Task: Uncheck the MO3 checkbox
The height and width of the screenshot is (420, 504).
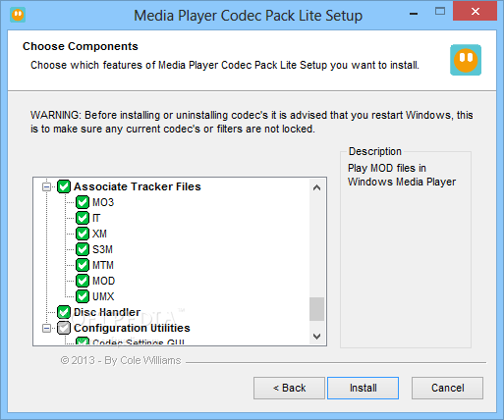Action: [x=83, y=202]
